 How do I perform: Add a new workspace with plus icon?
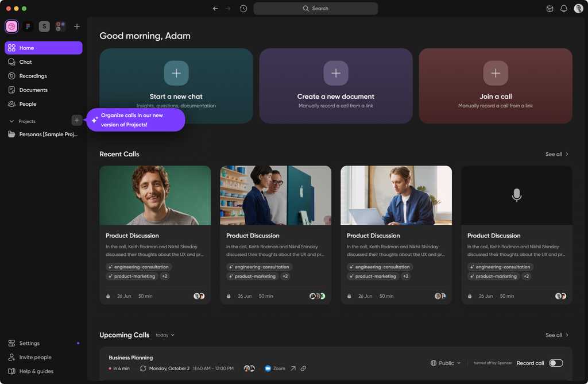(77, 26)
